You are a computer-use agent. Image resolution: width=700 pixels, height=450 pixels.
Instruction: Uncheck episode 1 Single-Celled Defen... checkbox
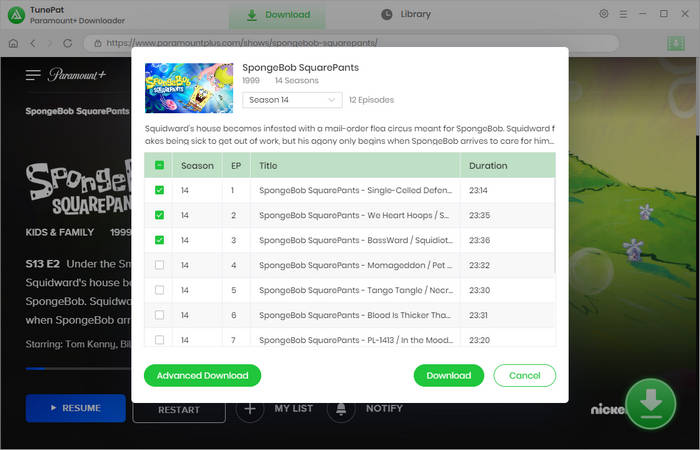click(x=159, y=190)
